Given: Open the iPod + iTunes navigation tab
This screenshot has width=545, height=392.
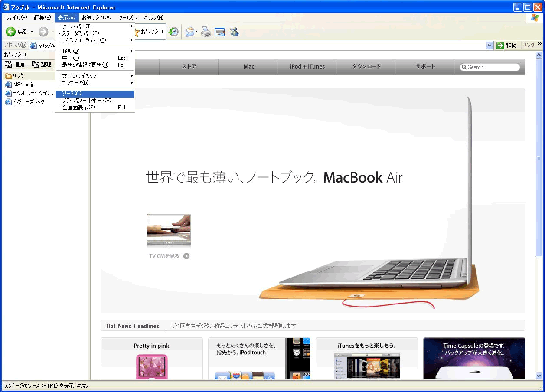Looking at the screenshot, I should (x=307, y=67).
